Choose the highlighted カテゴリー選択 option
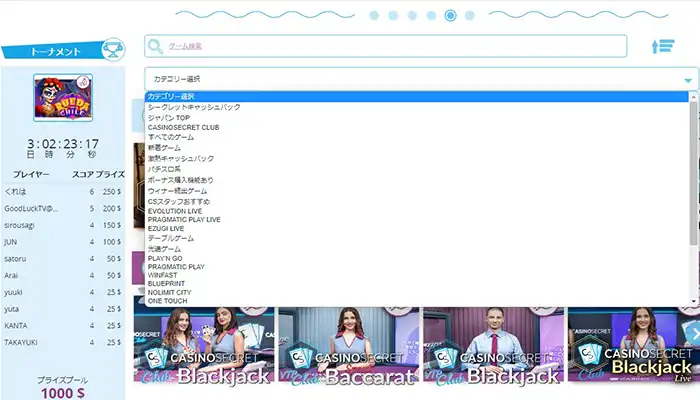Viewport: 700px width, 400px height. coord(417,96)
